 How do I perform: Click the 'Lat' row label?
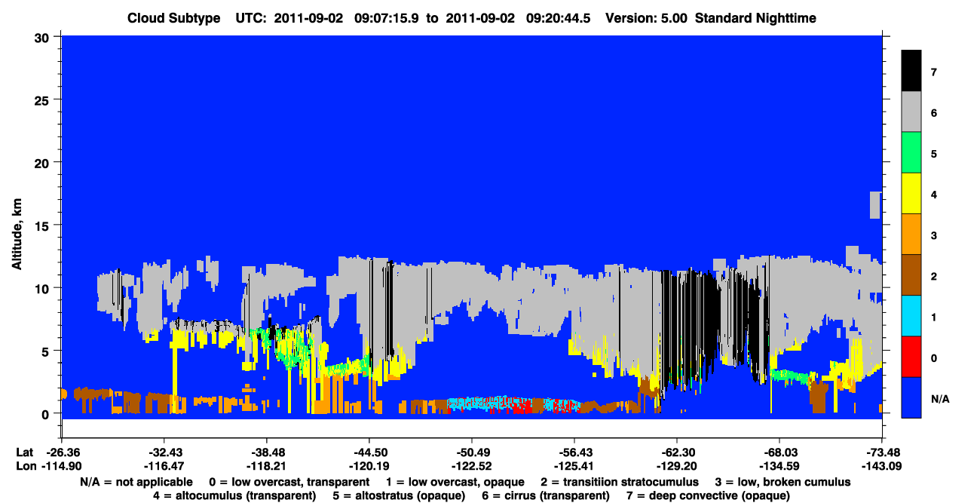point(24,452)
